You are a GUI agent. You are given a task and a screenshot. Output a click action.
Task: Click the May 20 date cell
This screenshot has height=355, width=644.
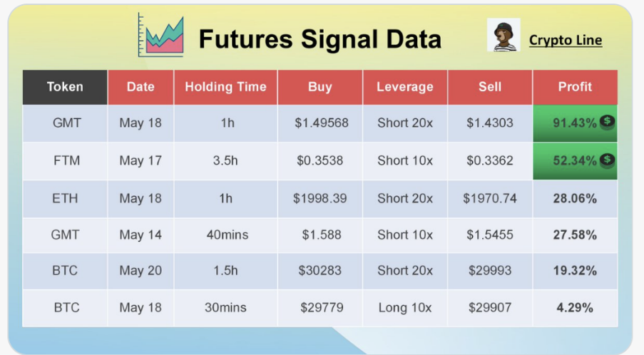click(x=140, y=271)
